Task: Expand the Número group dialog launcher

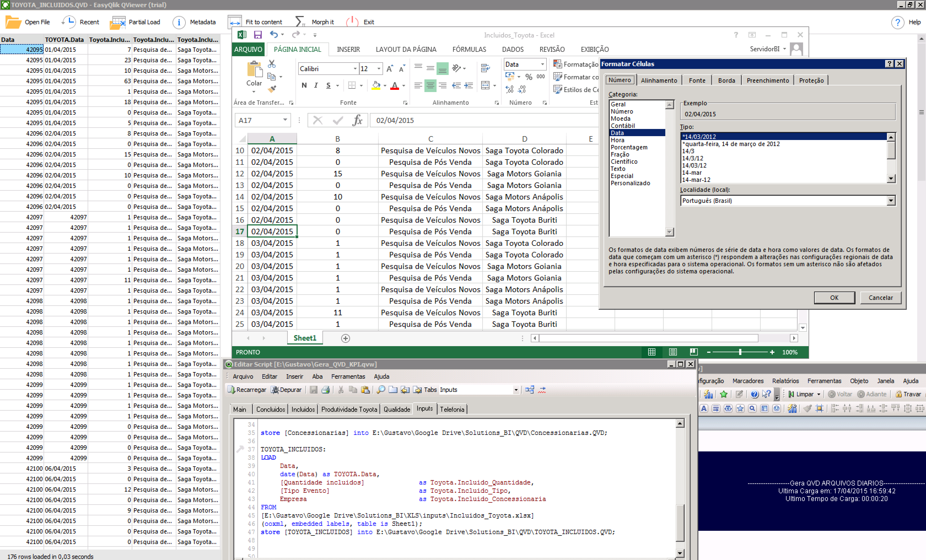Action: point(545,103)
